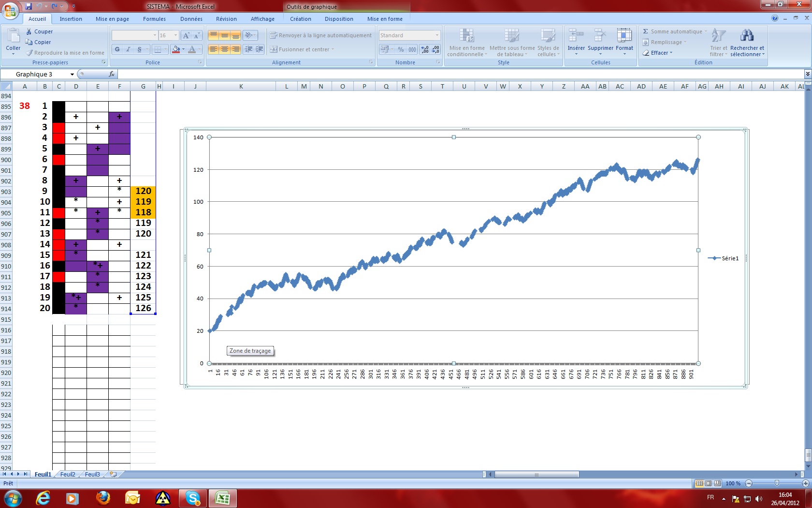This screenshot has width=812, height=508.
Task: Click the Rechercher et sélectionner binoculars icon
Action: [x=747, y=36]
